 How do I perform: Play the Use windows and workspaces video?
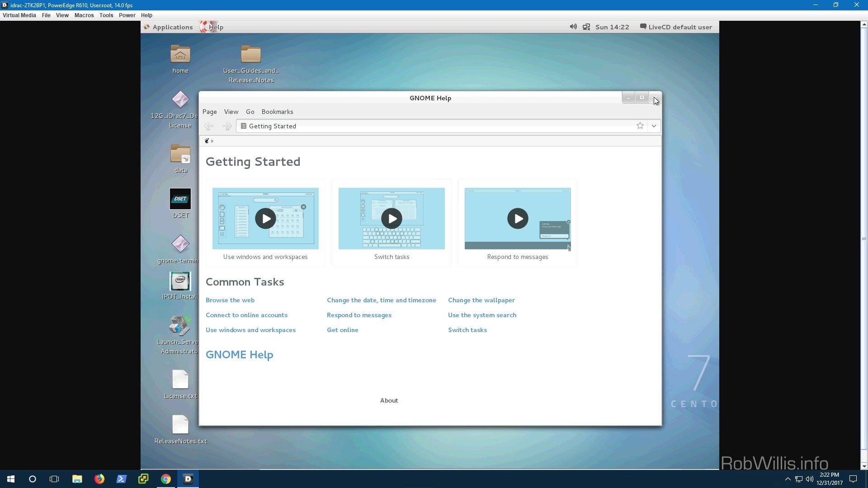265,219
